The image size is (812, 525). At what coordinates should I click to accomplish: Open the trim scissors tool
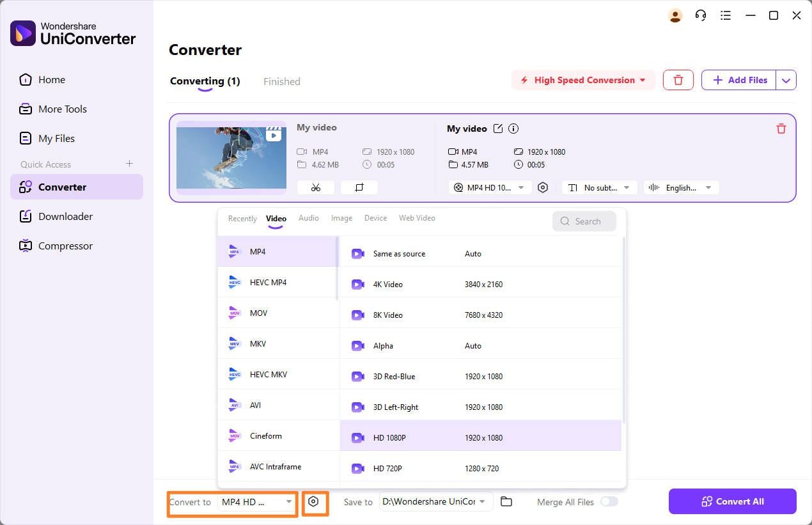coord(315,187)
